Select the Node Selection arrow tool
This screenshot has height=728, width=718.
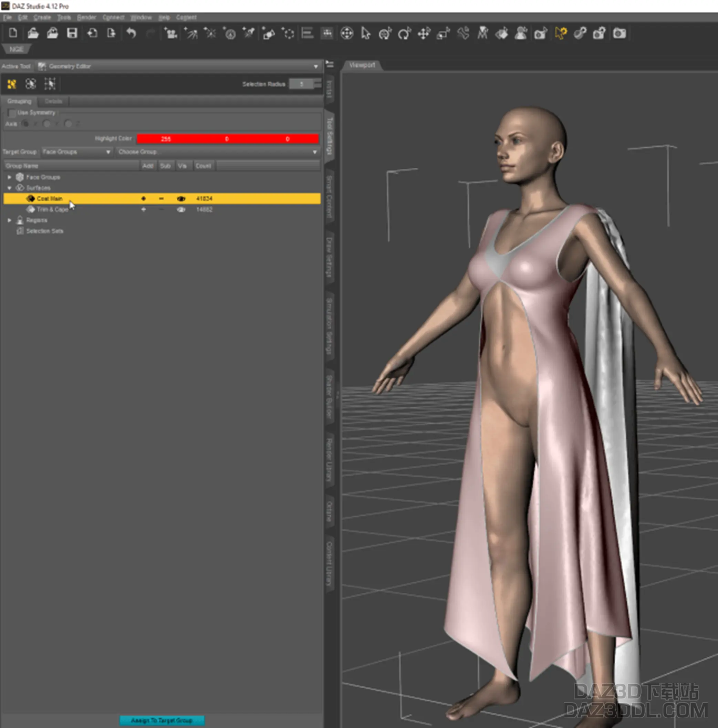pyautogui.click(x=366, y=33)
